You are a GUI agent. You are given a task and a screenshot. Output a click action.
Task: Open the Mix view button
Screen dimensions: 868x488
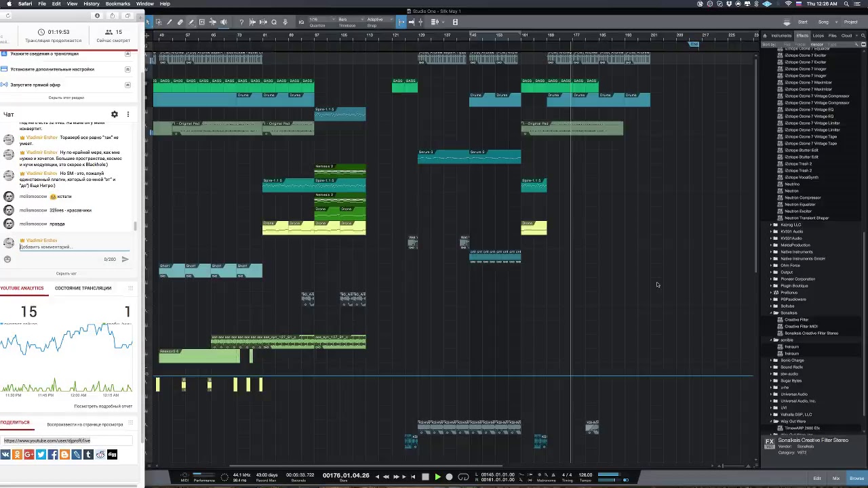click(836, 479)
